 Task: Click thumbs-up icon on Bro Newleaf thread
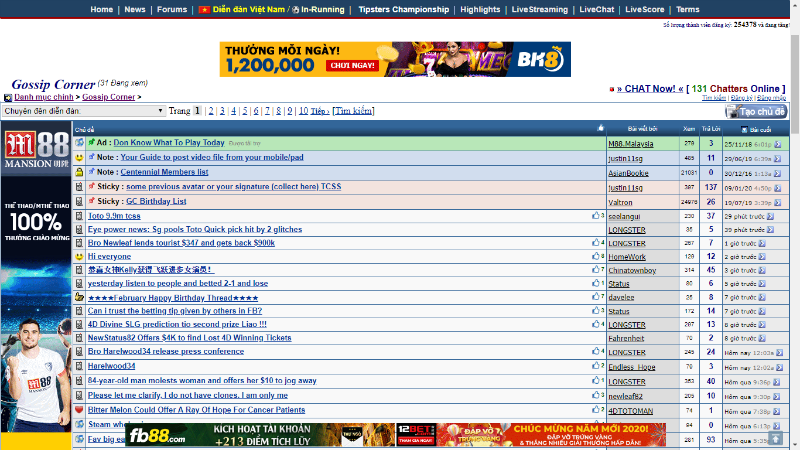(x=595, y=243)
